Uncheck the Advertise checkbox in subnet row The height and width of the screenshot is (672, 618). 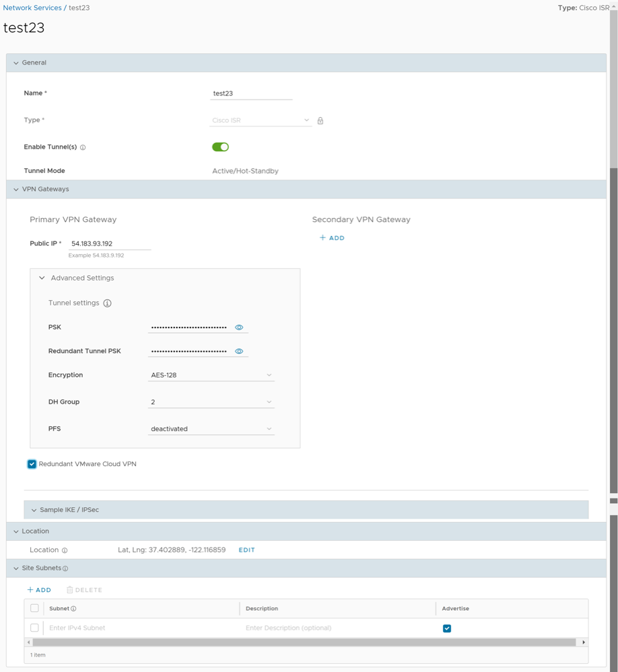tap(447, 628)
